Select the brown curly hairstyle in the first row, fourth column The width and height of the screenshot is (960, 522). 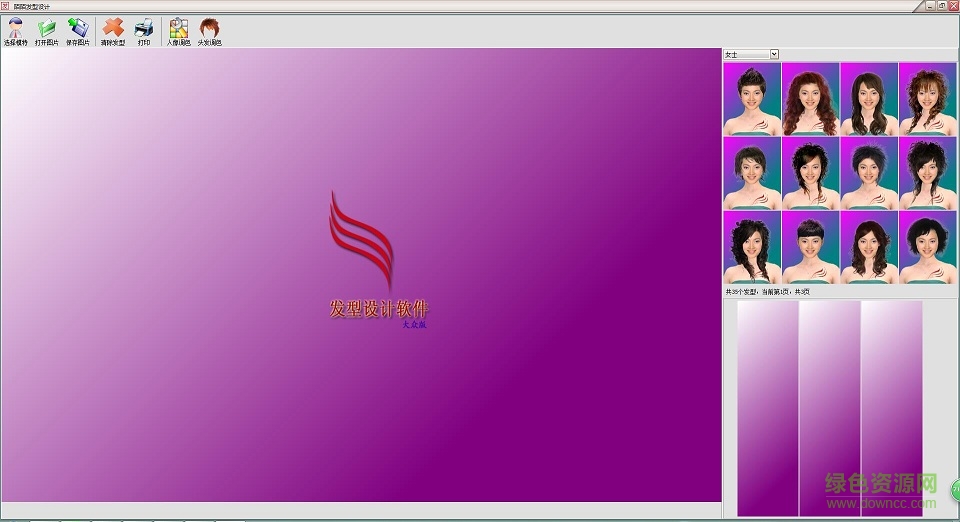927,99
